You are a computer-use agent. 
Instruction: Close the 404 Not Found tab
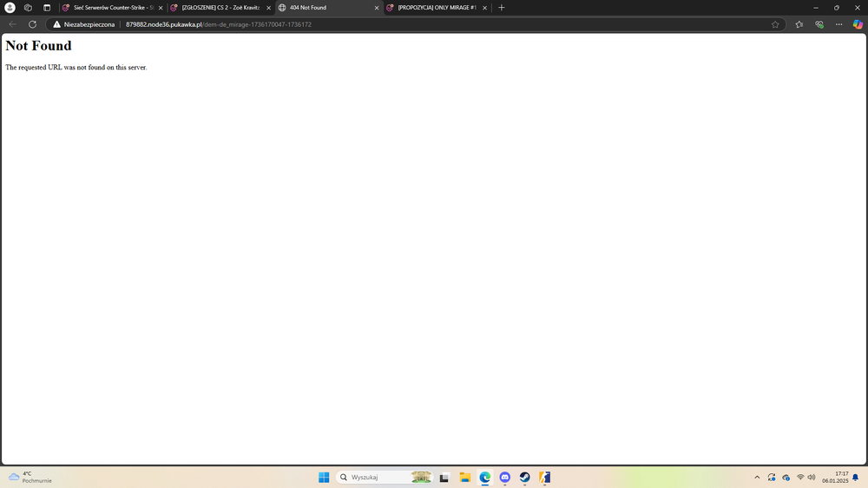point(377,8)
